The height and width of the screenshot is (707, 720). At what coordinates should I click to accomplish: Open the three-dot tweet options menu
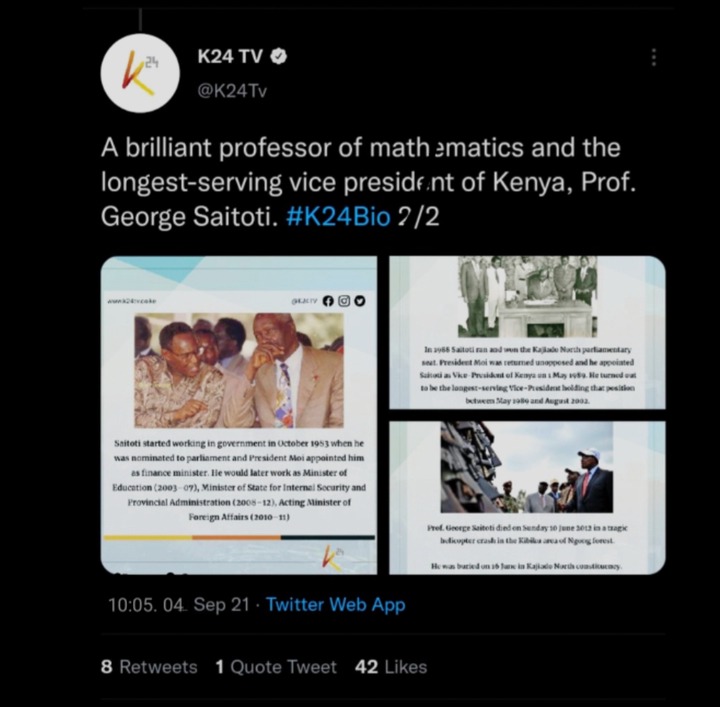[x=654, y=57]
